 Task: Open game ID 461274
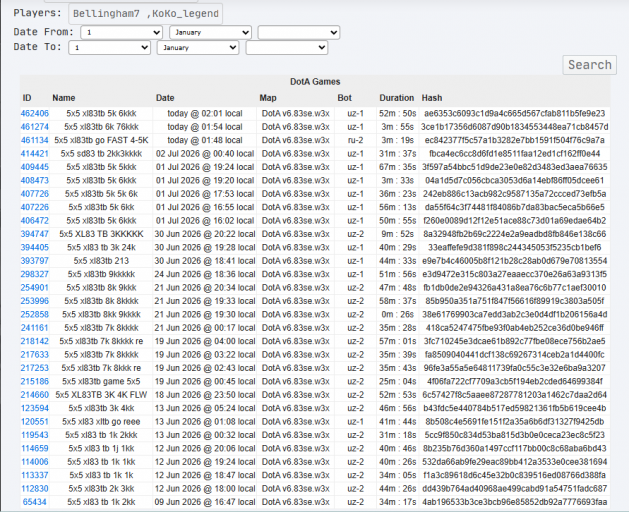click(34, 127)
